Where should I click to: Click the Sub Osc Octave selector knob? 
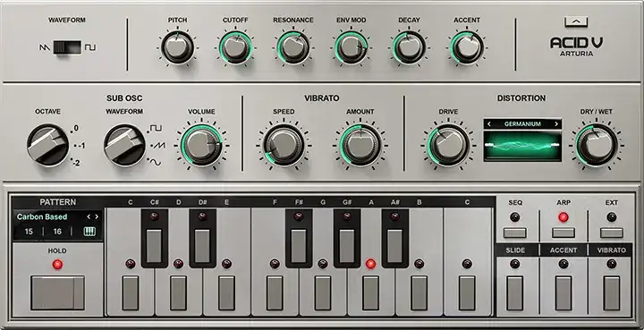(x=48, y=145)
